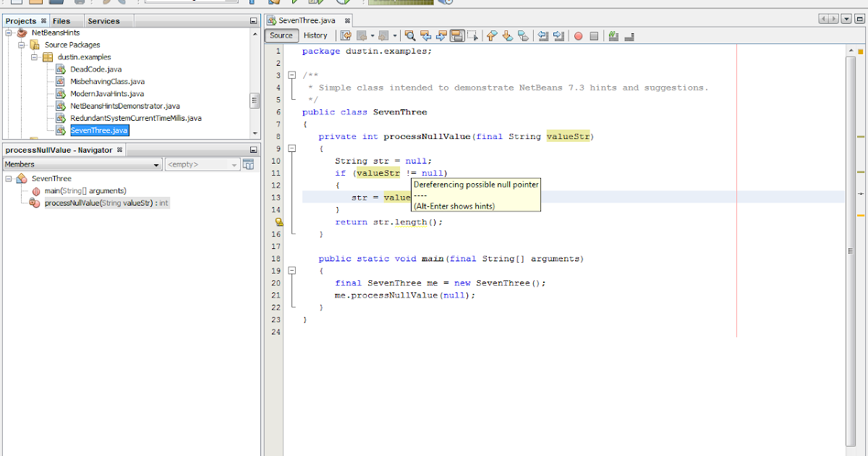Toggle the Highlight Search icon
Image resolution: width=868 pixels, height=456 pixels.
point(459,35)
